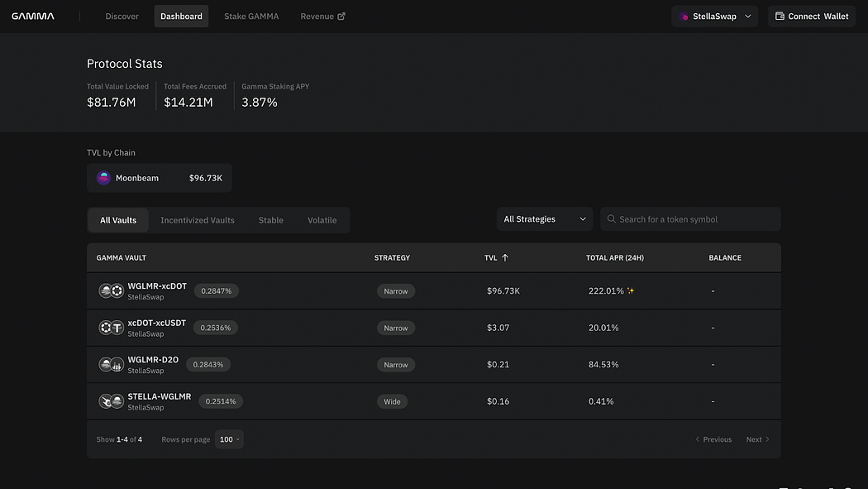Open the Rows per page 100 selector
The width and height of the screenshot is (868, 489).
click(x=229, y=439)
